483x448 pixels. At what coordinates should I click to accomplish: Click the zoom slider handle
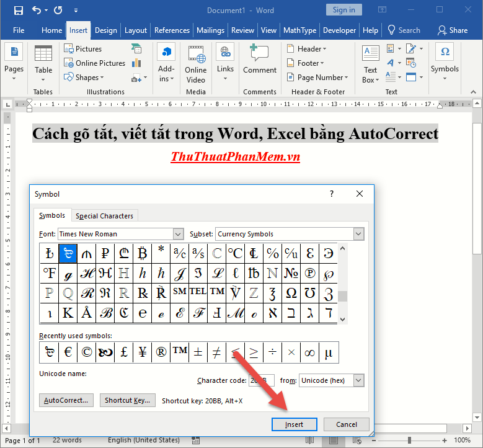(x=409, y=441)
